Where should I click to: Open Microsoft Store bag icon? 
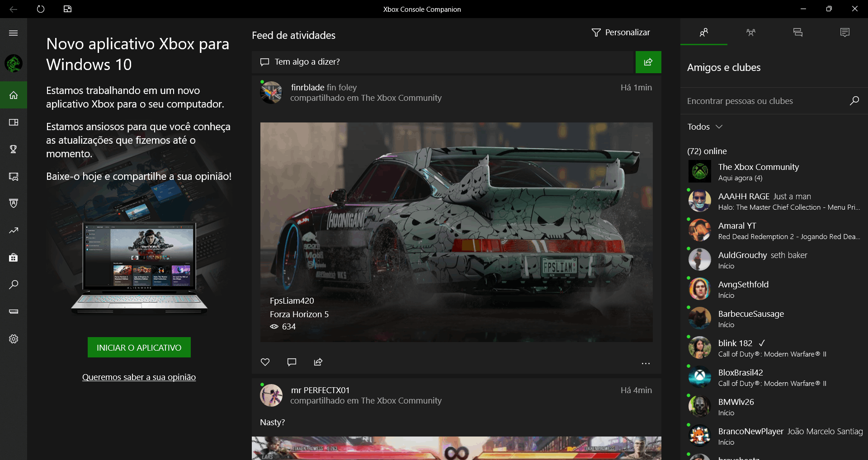tap(14, 258)
